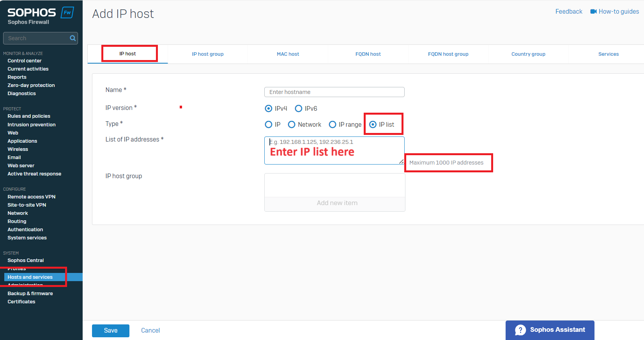Open Web server in the sidebar

click(x=21, y=166)
